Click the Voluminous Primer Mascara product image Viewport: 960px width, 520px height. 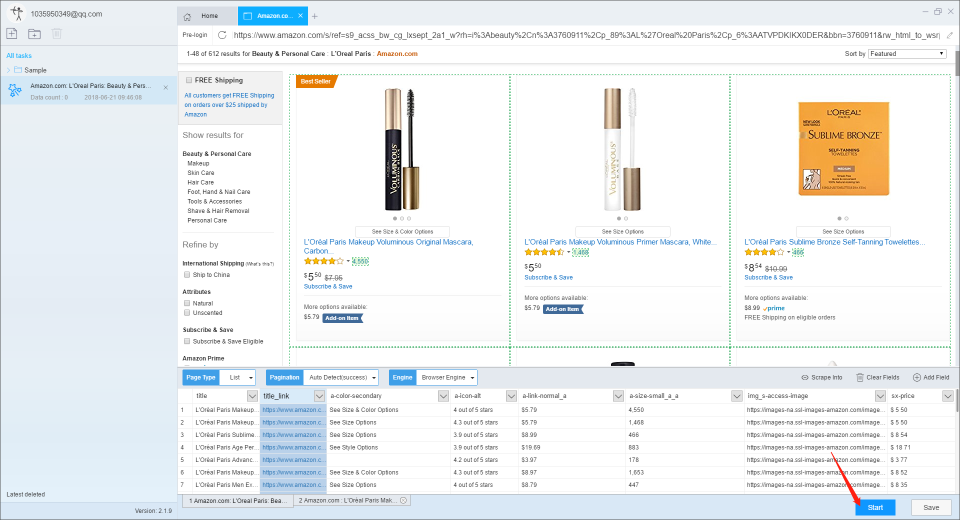tap(622, 149)
